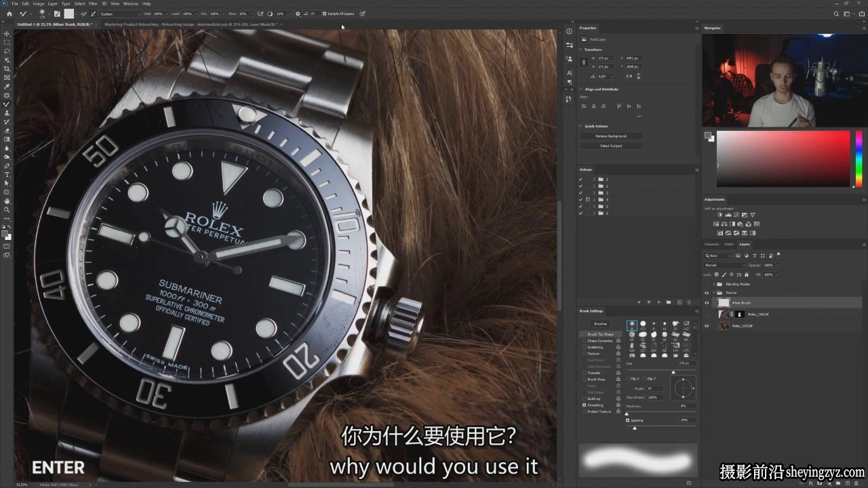Select the Move tool

tap(7, 33)
